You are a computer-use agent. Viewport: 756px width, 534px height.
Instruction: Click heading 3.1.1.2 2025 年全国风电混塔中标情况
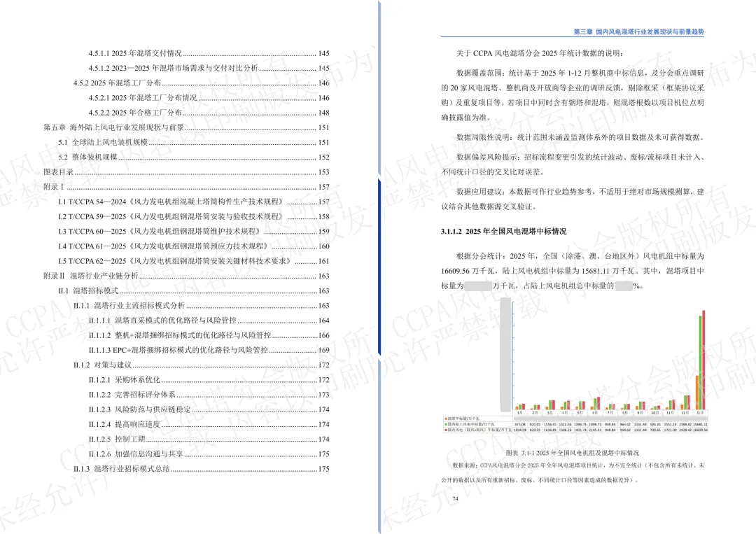503,232
